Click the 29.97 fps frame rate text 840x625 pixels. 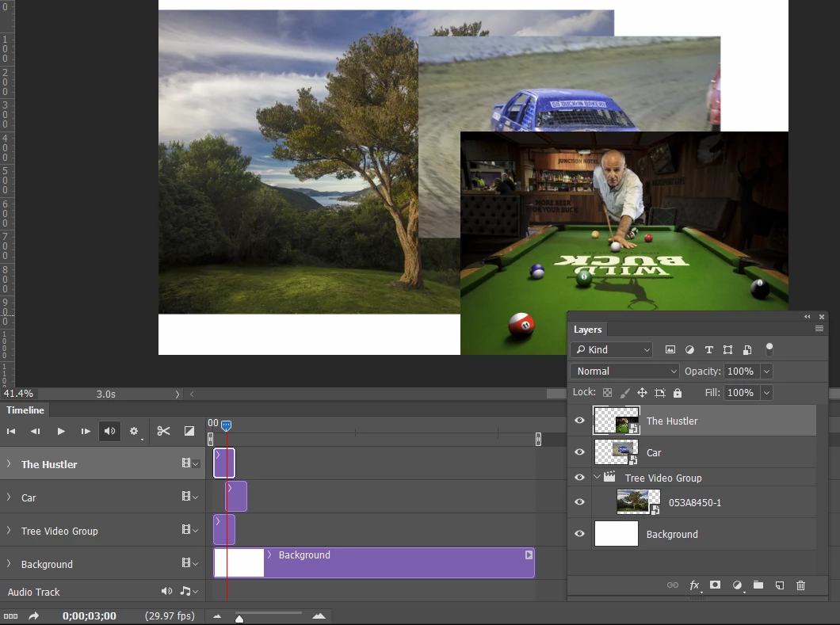pyautogui.click(x=170, y=616)
